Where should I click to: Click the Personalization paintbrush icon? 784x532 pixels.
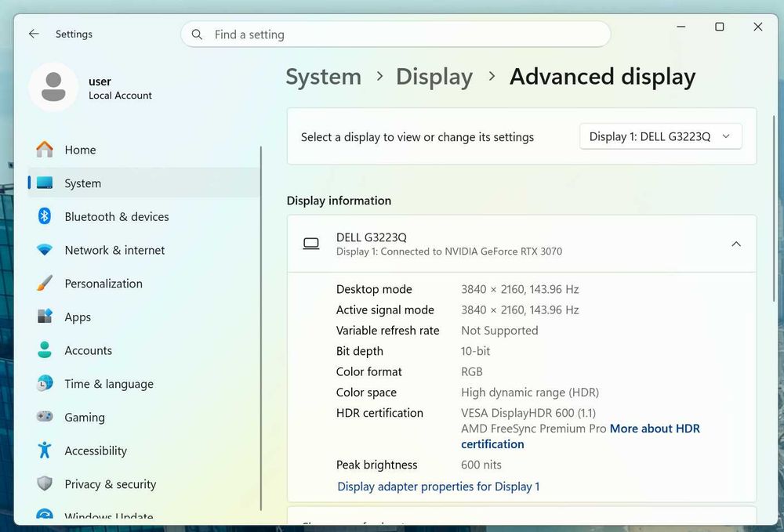point(45,283)
